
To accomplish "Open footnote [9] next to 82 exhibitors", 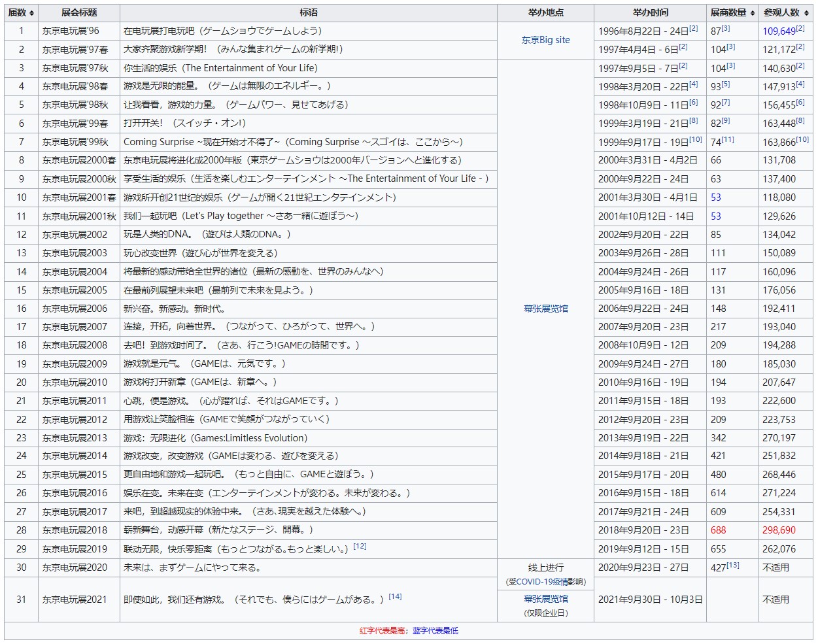I will coord(725,120).
